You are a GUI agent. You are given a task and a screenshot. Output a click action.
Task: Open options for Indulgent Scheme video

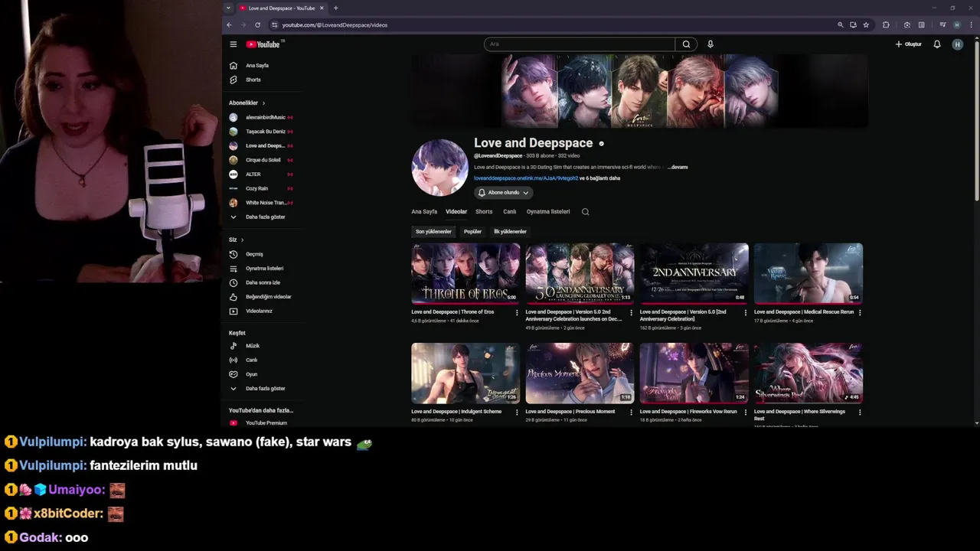517,412
